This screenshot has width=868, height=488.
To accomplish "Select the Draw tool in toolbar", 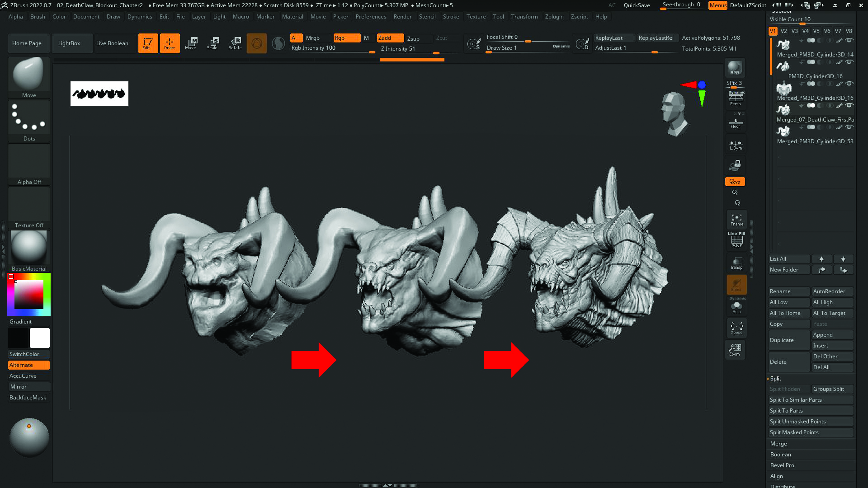I will (170, 43).
